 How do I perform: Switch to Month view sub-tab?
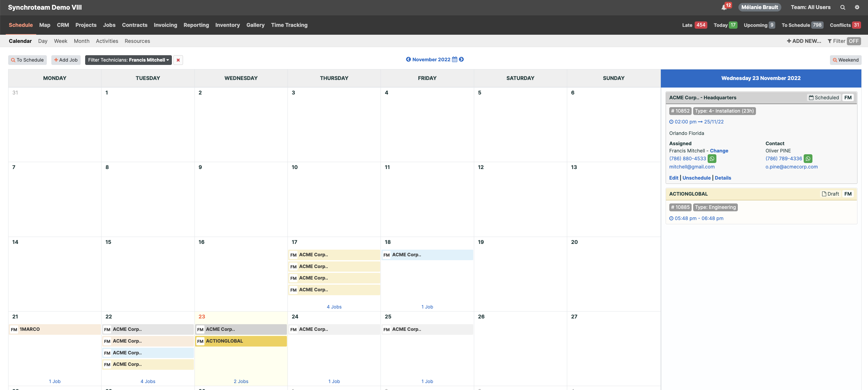[x=82, y=41]
